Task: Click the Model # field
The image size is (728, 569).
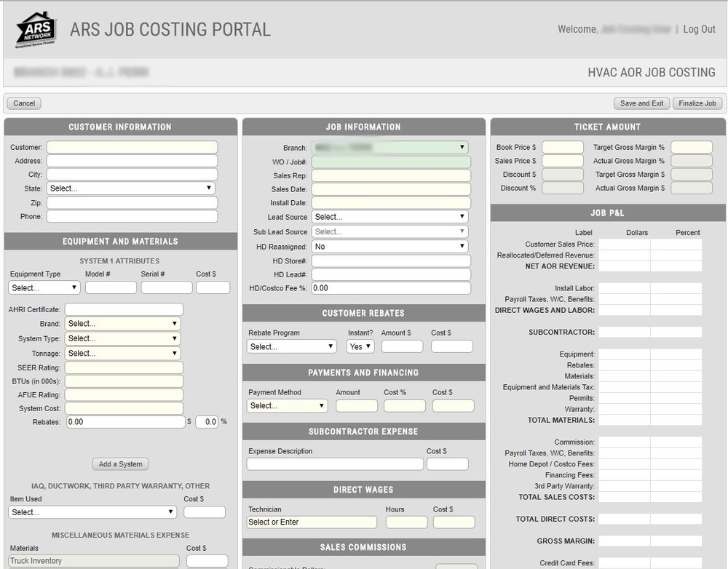Action: pos(111,287)
